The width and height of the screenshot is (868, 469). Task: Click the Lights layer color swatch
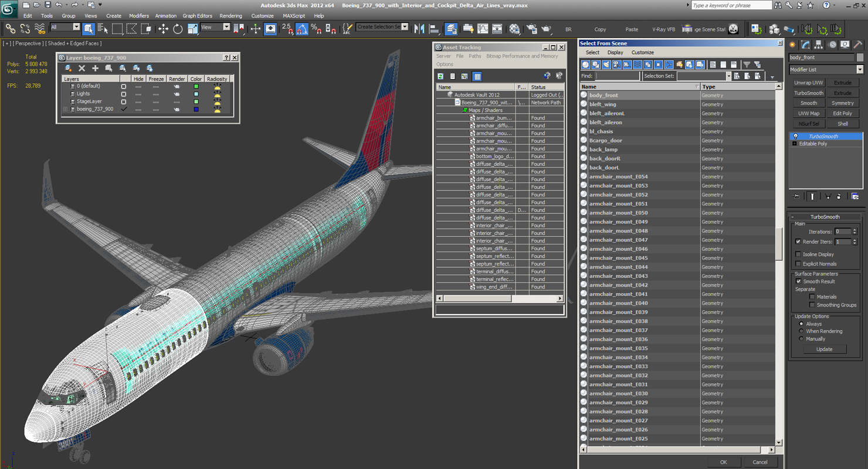pyautogui.click(x=196, y=94)
